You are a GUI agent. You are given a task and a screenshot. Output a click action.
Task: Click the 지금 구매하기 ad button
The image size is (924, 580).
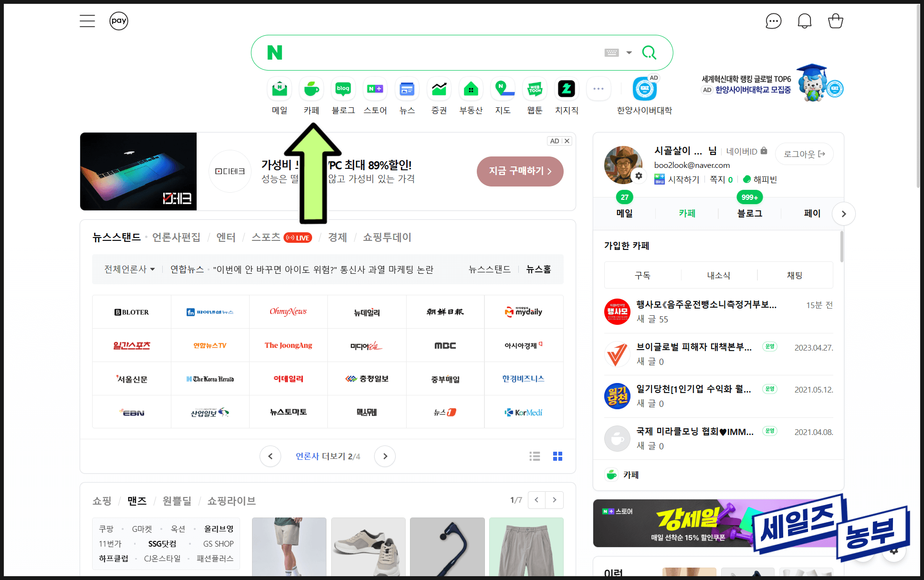tap(520, 171)
